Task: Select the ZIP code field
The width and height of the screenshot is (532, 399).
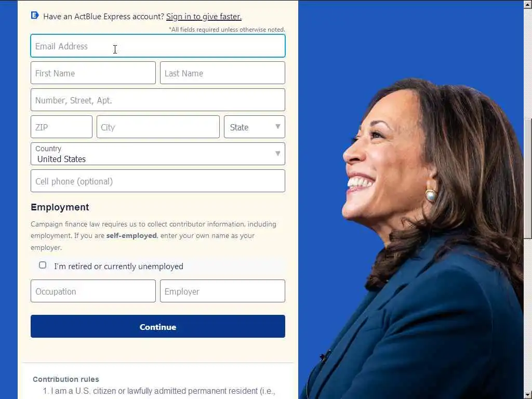Action: click(61, 127)
